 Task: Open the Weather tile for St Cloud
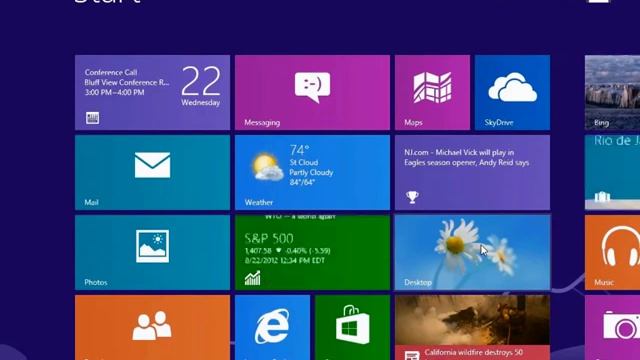[x=312, y=173]
